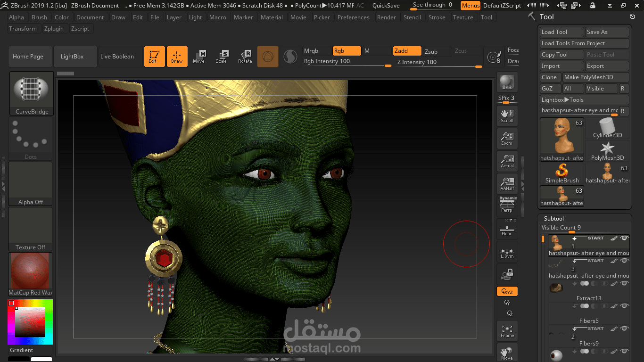Toggle XYZ rotation mode
The width and height of the screenshot is (644, 362).
click(507, 291)
